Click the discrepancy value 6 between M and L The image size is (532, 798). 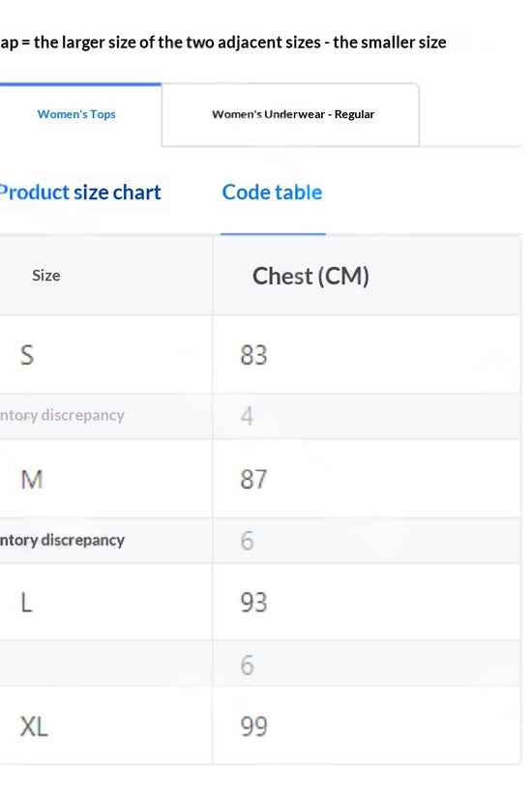point(247,541)
